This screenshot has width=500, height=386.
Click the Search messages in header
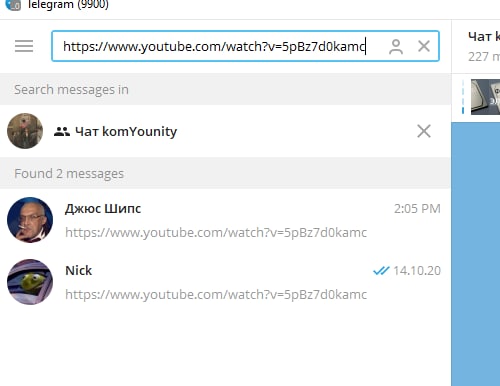pyautogui.click(x=71, y=90)
